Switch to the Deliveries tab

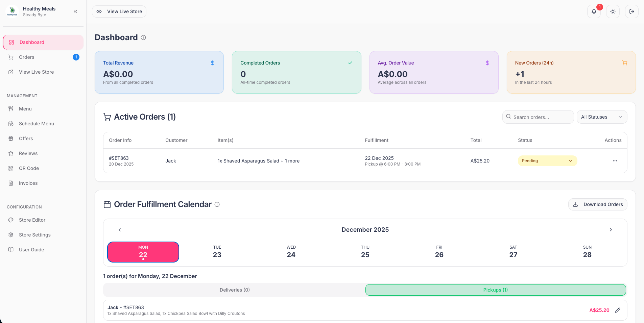[234, 290]
